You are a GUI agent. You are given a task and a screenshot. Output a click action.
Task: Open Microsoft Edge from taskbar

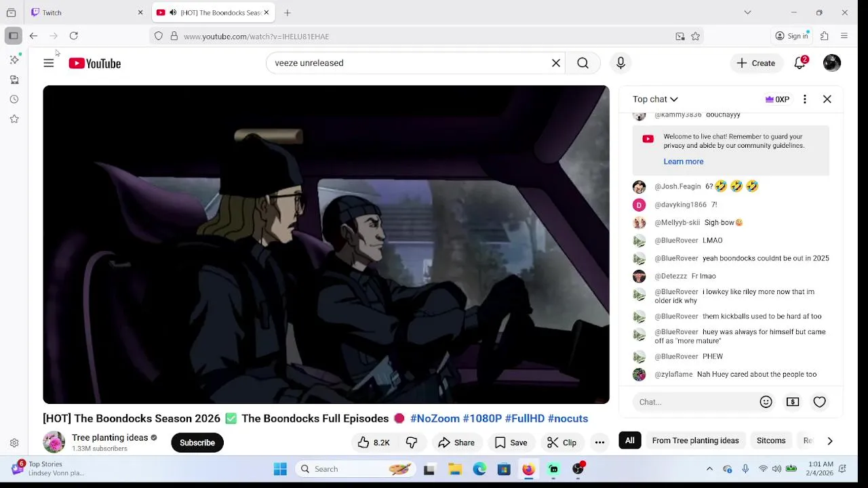(x=479, y=469)
